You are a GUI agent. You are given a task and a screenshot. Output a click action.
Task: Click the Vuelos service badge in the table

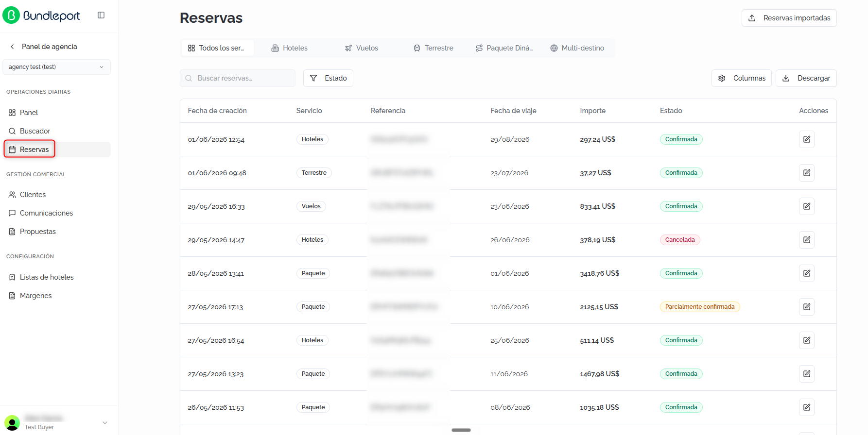coord(311,206)
